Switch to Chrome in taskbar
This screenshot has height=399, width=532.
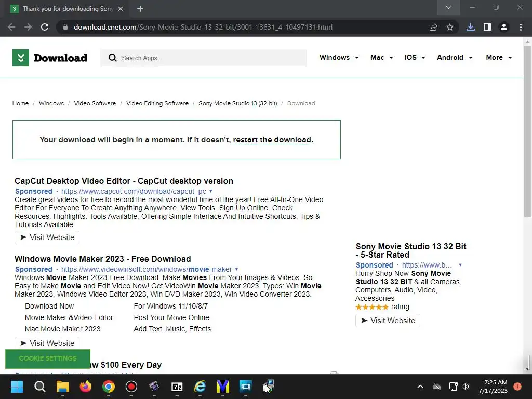coord(109,387)
